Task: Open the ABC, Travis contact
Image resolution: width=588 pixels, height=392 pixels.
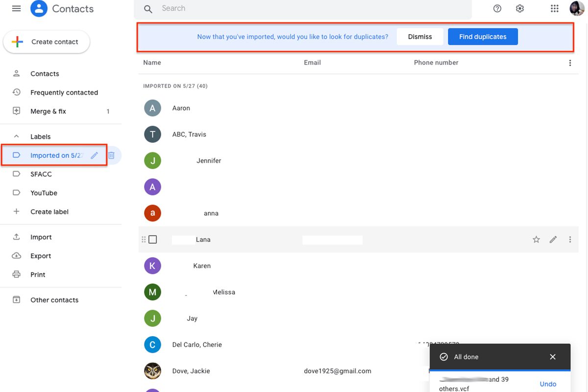Action: click(x=359, y=134)
